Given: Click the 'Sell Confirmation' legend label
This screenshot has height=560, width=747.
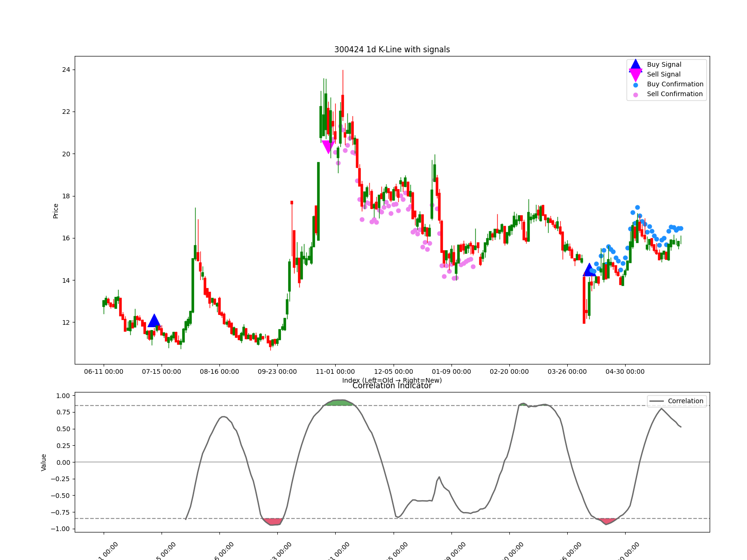Looking at the screenshot, I should (675, 94).
